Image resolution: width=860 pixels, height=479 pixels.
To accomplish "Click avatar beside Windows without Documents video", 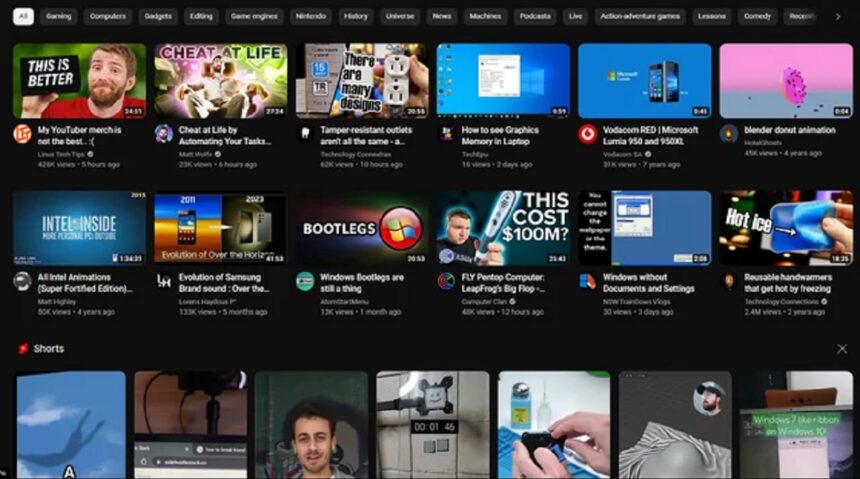I will pos(587,281).
